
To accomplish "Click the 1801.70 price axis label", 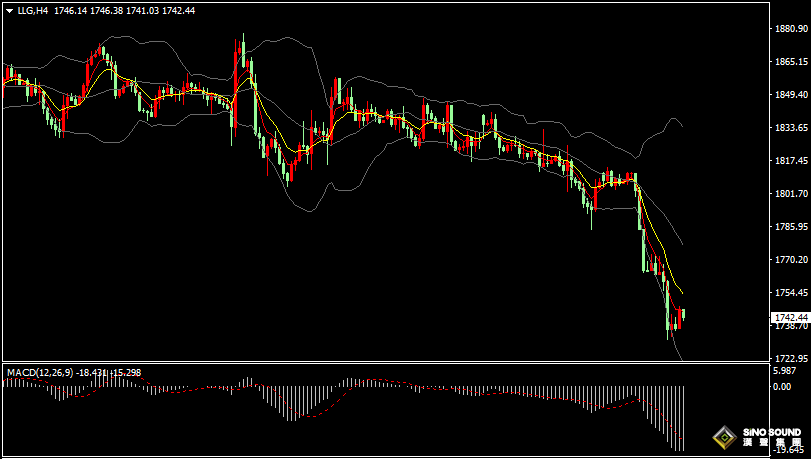I will pyautogui.click(x=791, y=194).
